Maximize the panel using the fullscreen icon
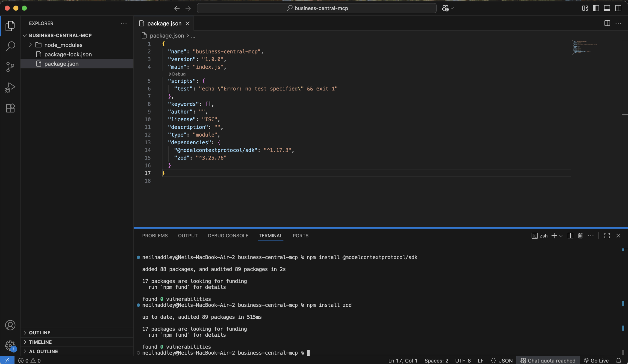 point(607,236)
